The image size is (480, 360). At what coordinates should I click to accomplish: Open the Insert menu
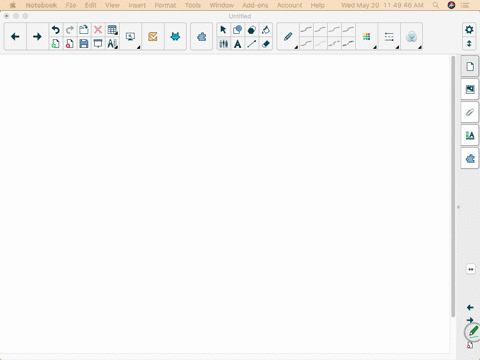(x=137, y=5)
